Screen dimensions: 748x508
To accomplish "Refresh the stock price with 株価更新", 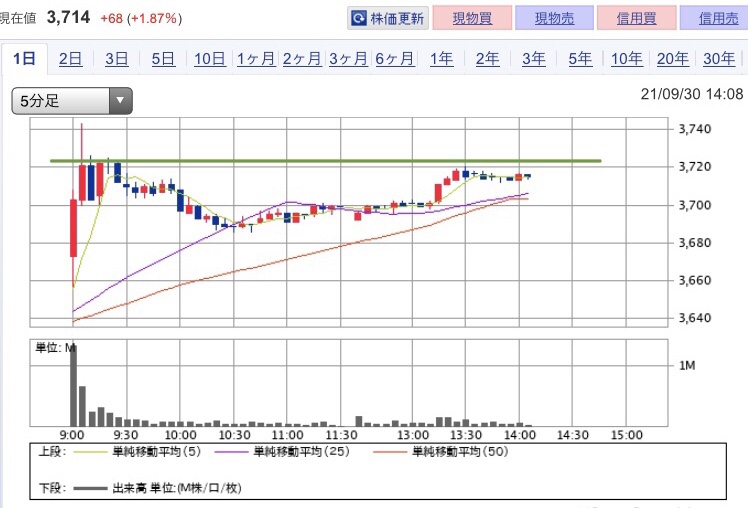I will [388, 18].
